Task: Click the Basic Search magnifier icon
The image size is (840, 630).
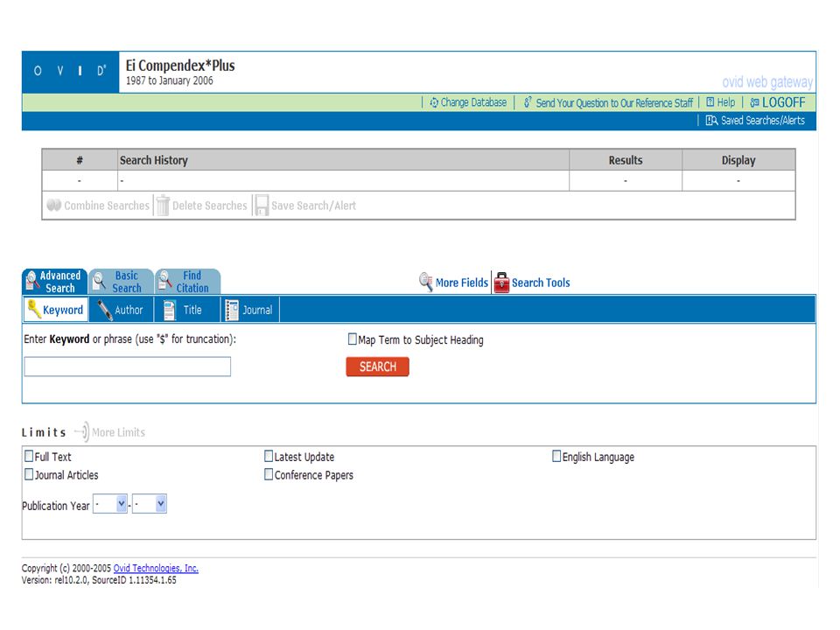Action: pos(99,280)
